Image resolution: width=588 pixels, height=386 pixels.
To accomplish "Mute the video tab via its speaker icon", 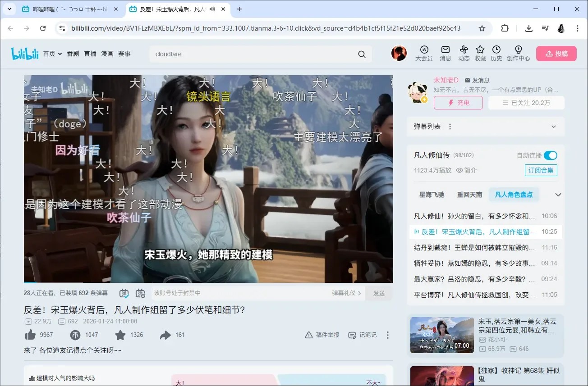I will coord(212,9).
